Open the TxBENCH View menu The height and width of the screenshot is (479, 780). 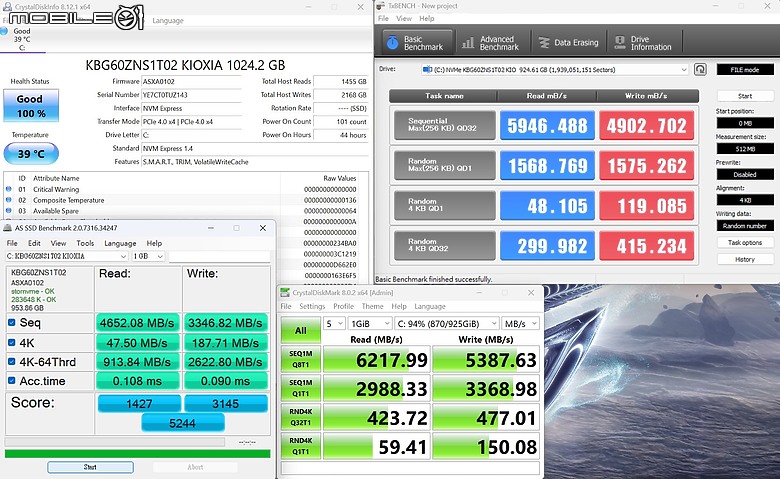click(x=404, y=18)
